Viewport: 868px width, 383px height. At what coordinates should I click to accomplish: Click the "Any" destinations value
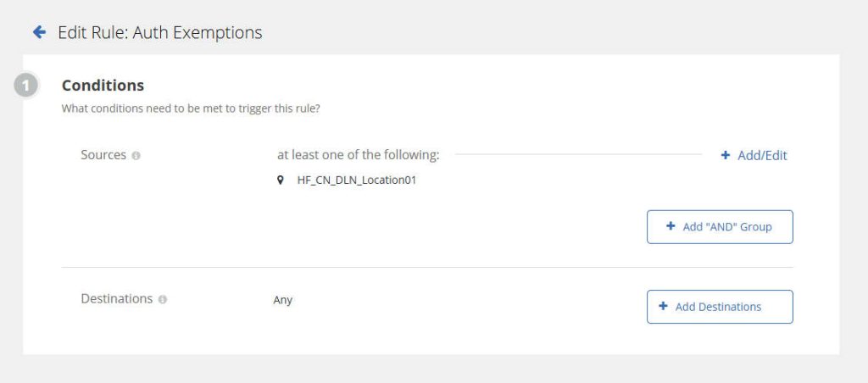(283, 300)
